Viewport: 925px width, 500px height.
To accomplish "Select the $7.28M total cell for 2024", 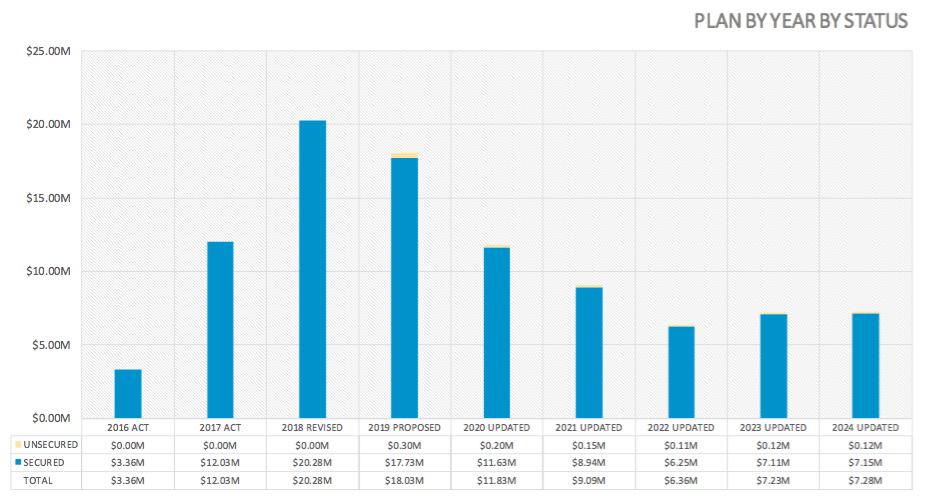I will (865, 481).
